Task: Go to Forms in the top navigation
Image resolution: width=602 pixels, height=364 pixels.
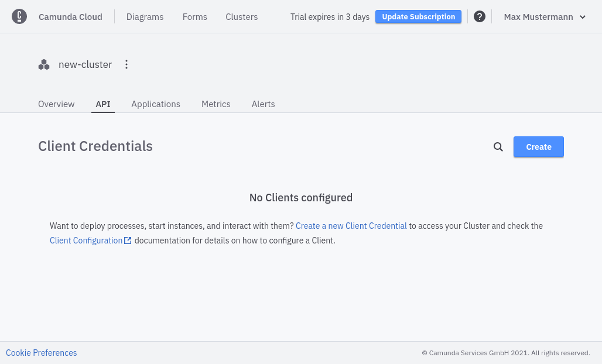Action: click(194, 17)
